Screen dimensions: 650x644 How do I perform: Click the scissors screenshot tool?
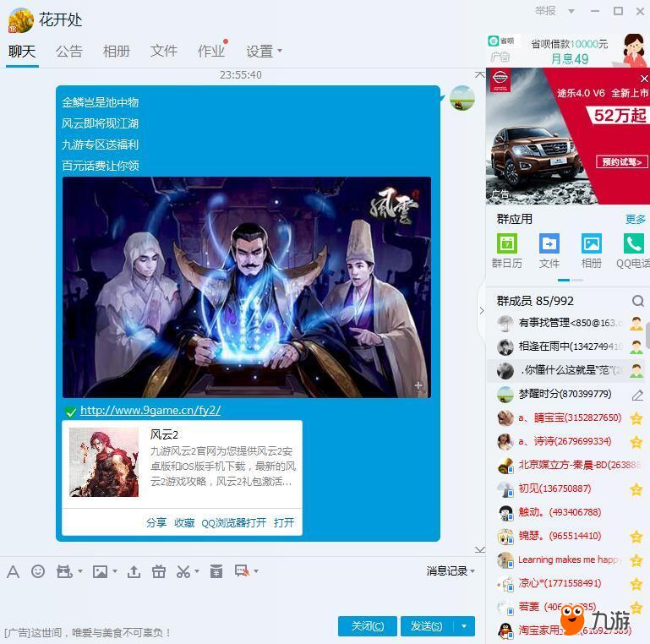tap(183, 571)
